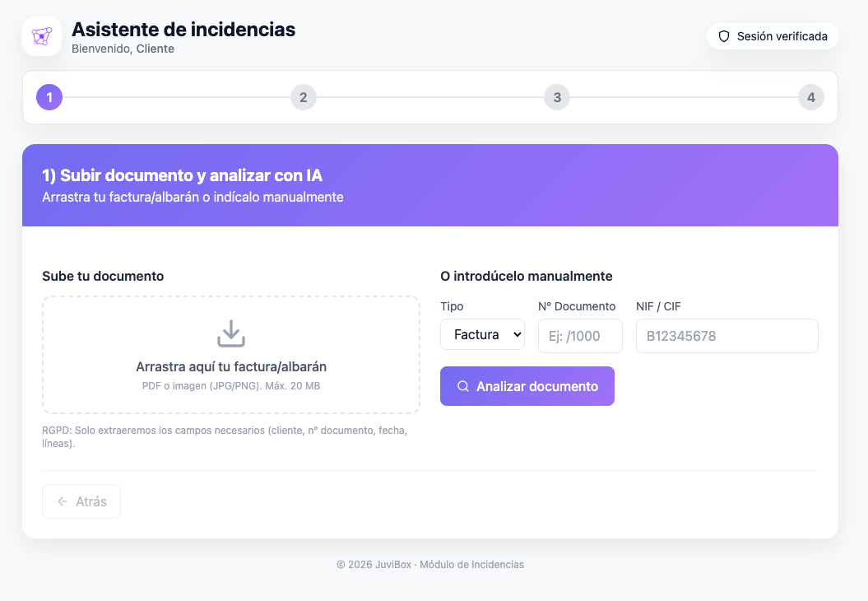The height and width of the screenshot is (601, 868).
Task: Click the 'Sube tu documento' heading
Action: (103, 276)
